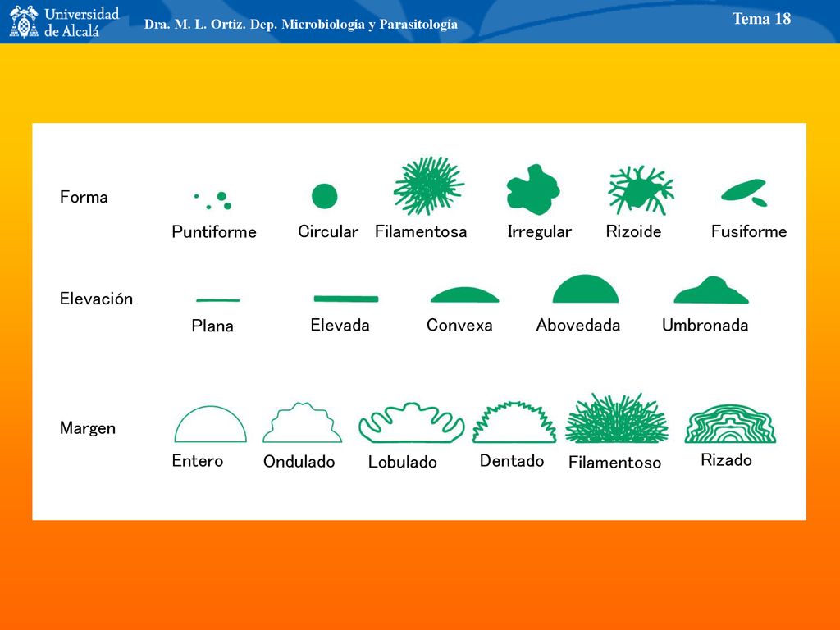Select the Lobulado lobed margin outline

pyautogui.click(x=412, y=423)
